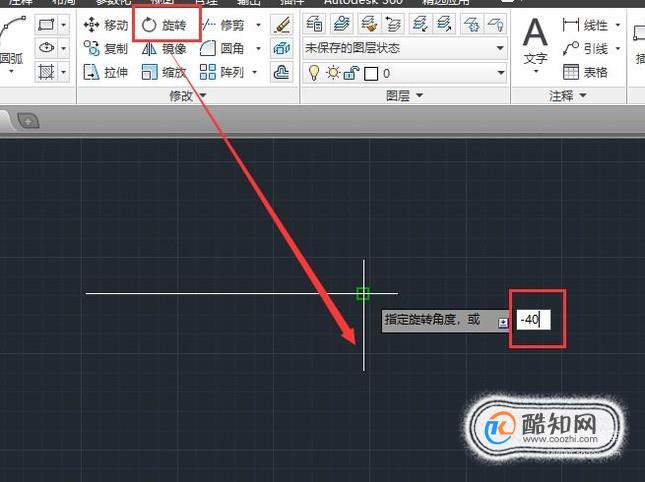This screenshot has height=482, width=645.
Task: Expand the Arc (圆弧) dropdown arrow
Action: tap(11, 72)
